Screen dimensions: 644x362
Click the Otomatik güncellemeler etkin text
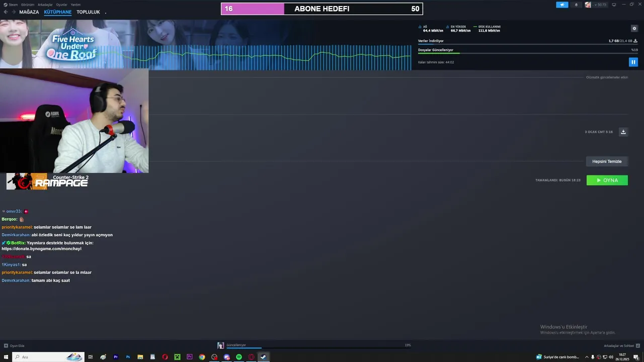click(607, 77)
